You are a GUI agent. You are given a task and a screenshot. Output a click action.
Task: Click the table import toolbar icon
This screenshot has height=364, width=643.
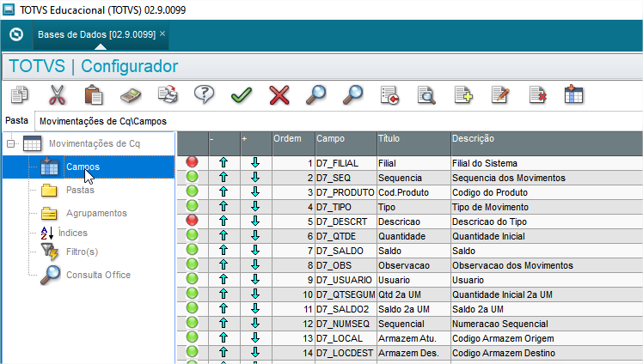point(573,94)
